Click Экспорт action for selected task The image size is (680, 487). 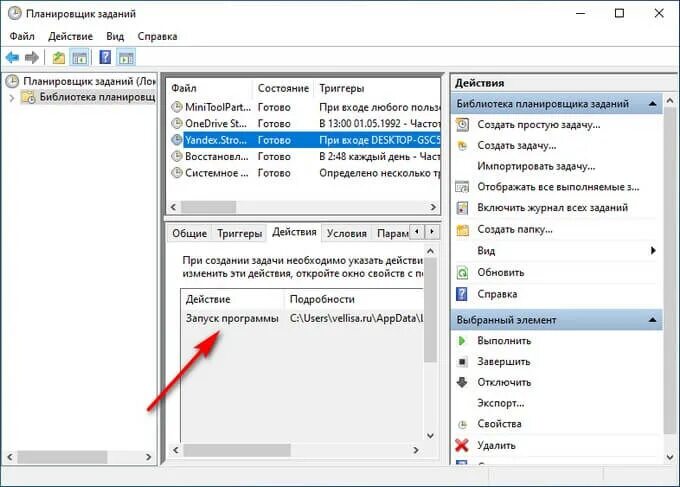coord(500,403)
